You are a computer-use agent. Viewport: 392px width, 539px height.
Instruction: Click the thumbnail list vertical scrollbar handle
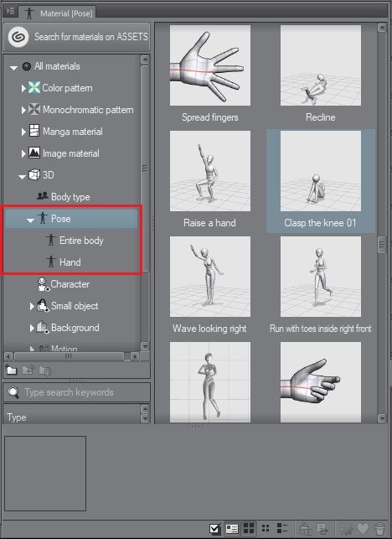[382, 245]
